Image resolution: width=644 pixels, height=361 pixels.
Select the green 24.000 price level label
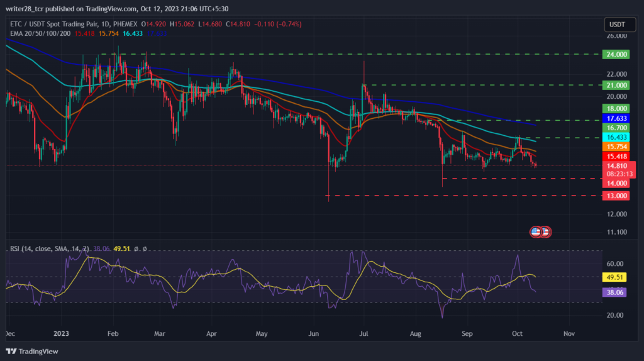616,54
